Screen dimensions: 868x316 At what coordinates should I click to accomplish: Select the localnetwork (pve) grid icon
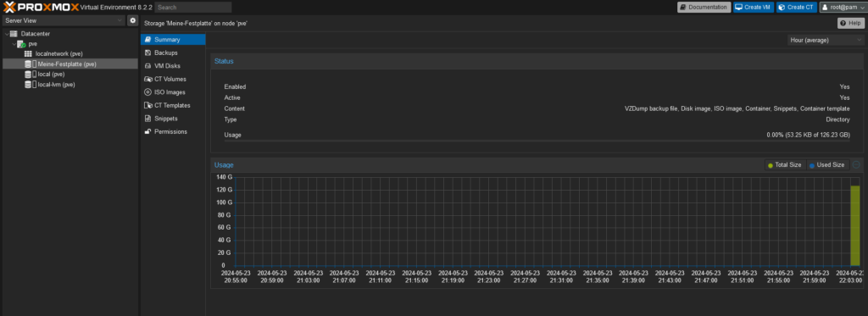(28, 53)
